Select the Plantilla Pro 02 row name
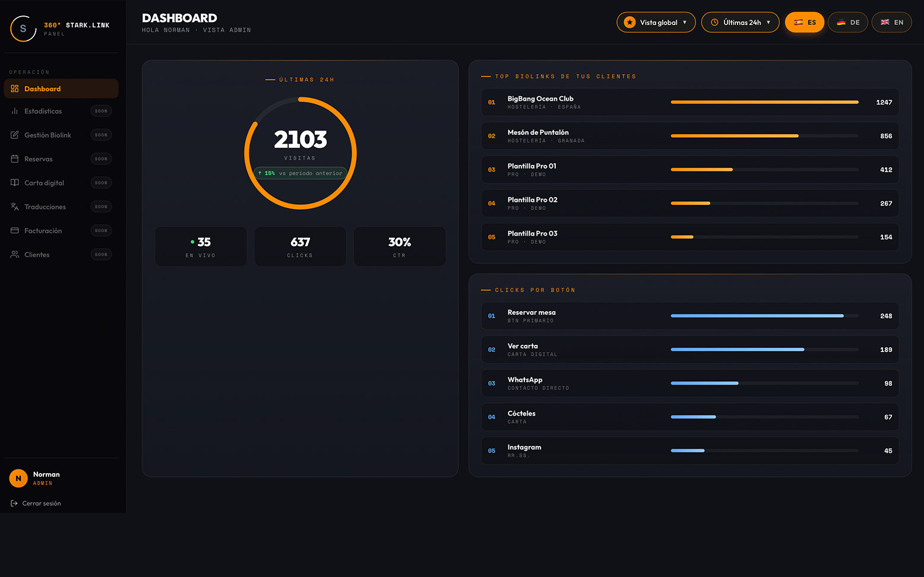Image resolution: width=924 pixels, height=577 pixels. (533, 200)
